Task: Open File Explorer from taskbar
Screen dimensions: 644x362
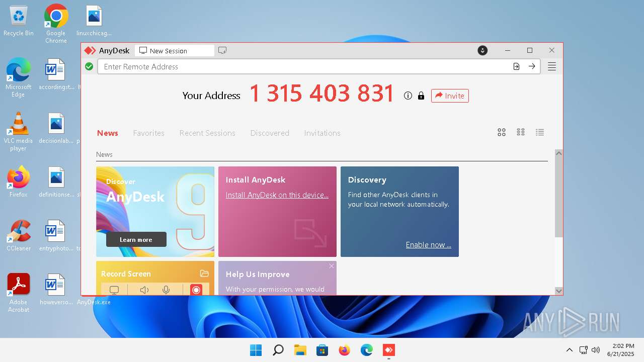Action: [x=300, y=350]
